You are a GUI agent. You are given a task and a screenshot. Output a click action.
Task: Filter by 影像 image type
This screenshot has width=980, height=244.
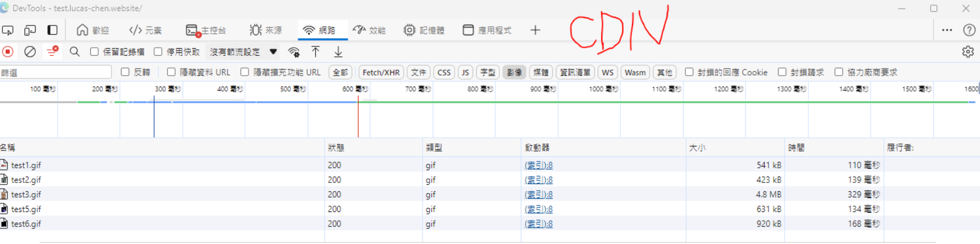[514, 73]
